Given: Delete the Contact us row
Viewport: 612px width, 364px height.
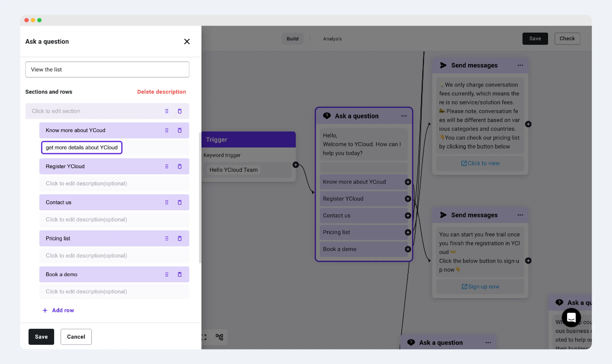Looking at the screenshot, I should coord(180,202).
